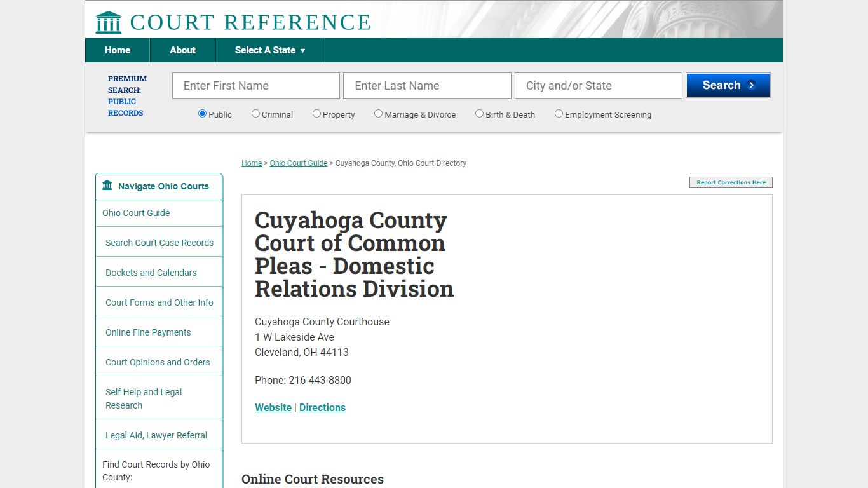The height and width of the screenshot is (488, 868).
Task: Select the Public radio button
Action: point(202,114)
